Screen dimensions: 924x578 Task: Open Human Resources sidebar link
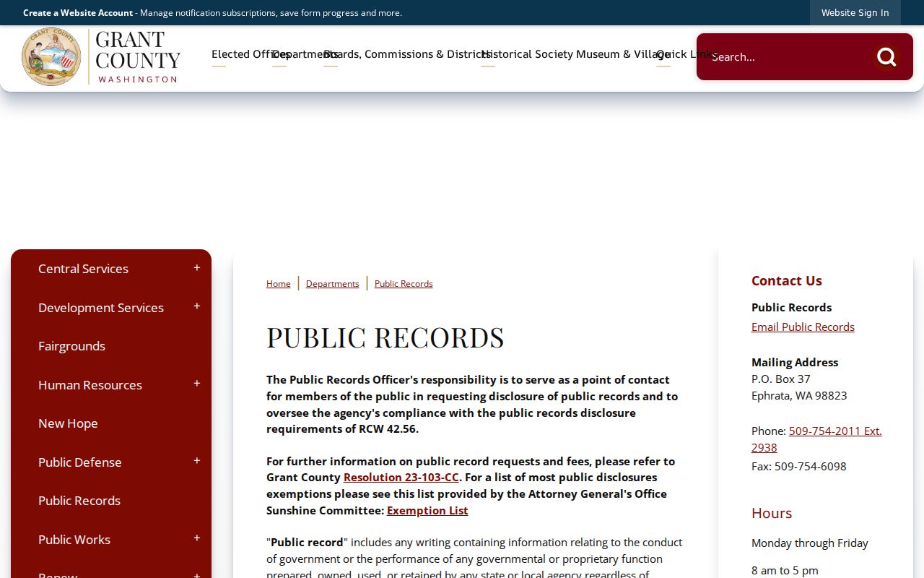[90, 385]
